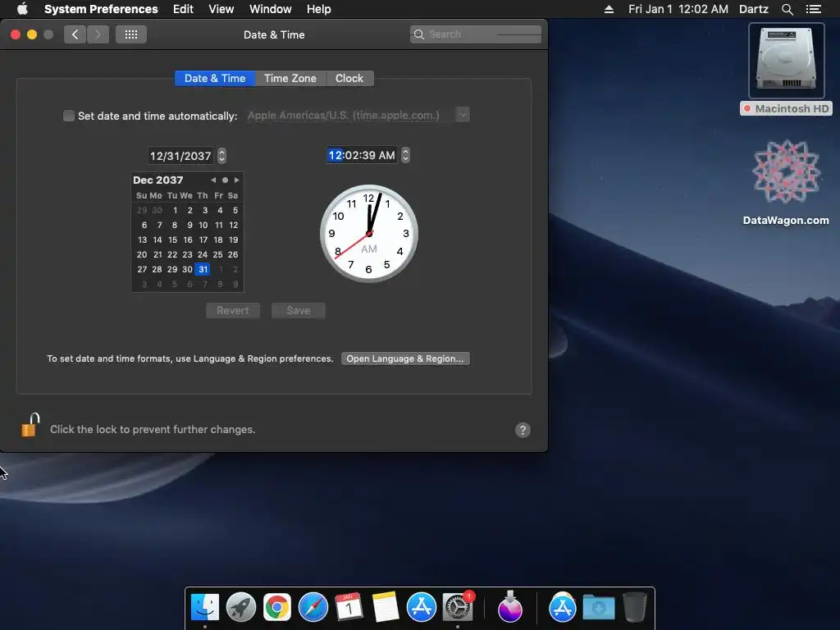Image resolution: width=840 pixels, height=630 pixels.
Task: Open the Window menu
Action: click(271, 9)
